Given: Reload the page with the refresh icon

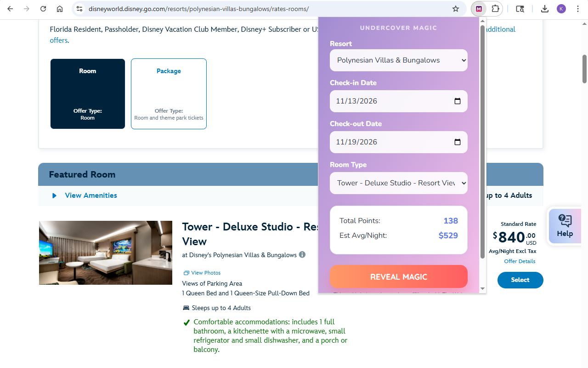Looking at the screenshot, I should coord(43,8).
